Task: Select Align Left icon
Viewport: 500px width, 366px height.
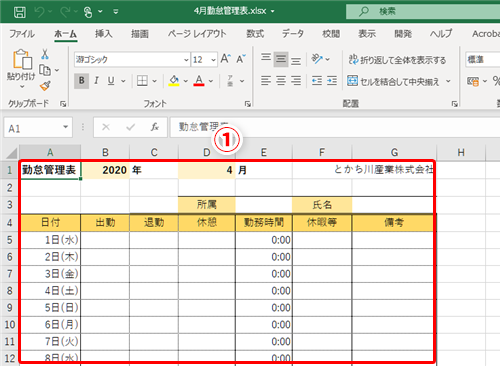Action: tap(266, 81)
